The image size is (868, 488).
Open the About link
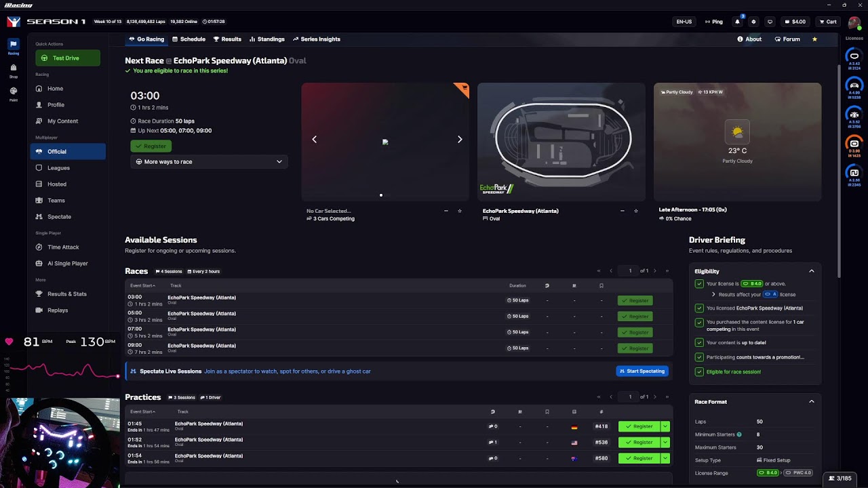(x=749, y=39)
